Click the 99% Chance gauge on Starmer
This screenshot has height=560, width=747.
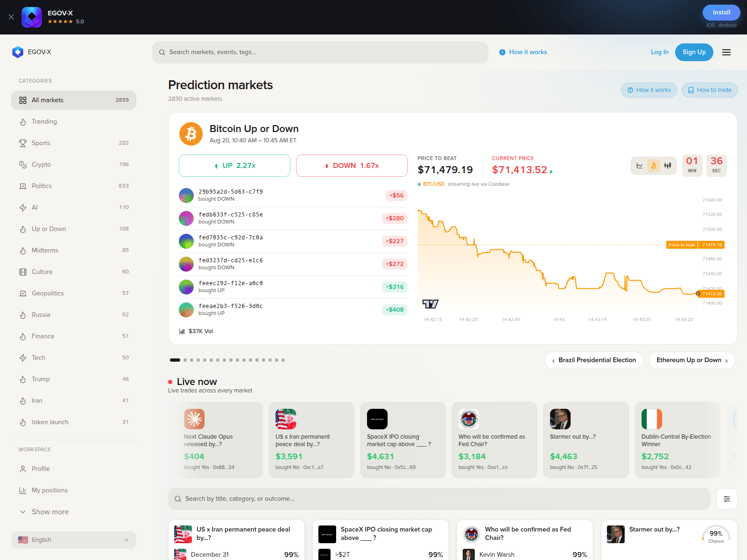coord(716,535)
